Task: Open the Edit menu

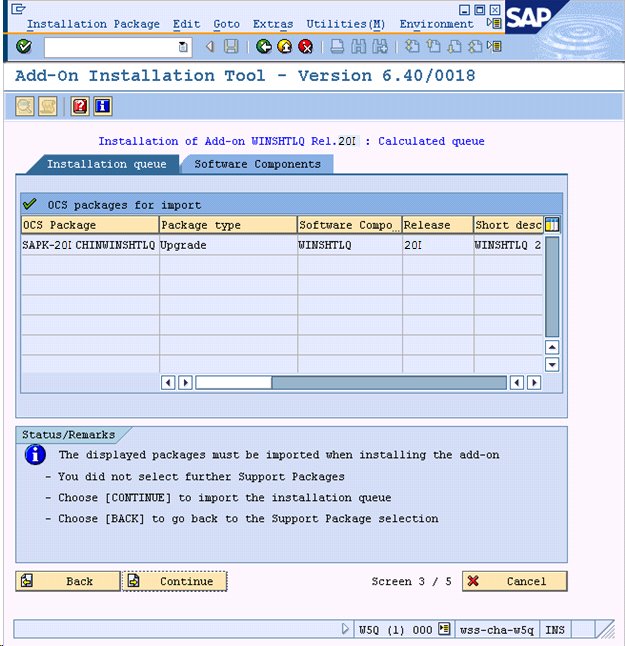Action: (x=187, y=24)
